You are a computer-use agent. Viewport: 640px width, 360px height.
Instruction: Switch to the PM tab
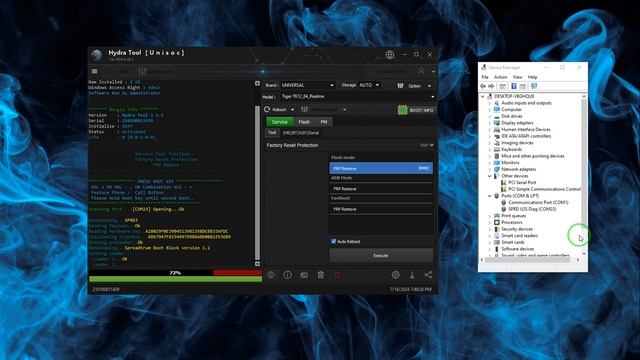click(324, 122)
